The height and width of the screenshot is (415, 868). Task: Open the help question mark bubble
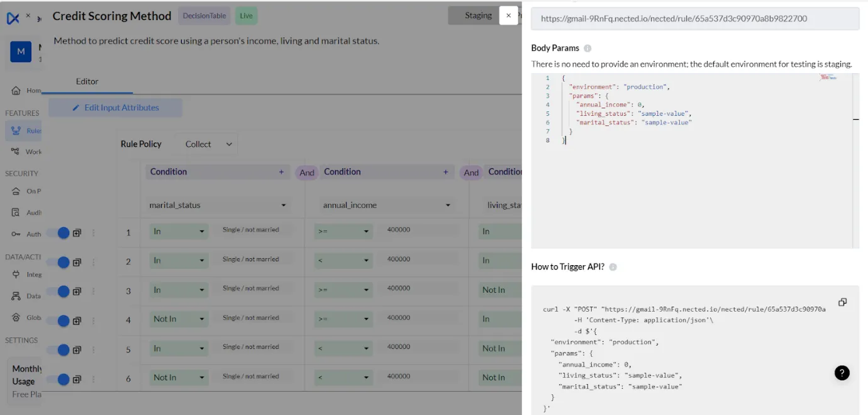842,373
